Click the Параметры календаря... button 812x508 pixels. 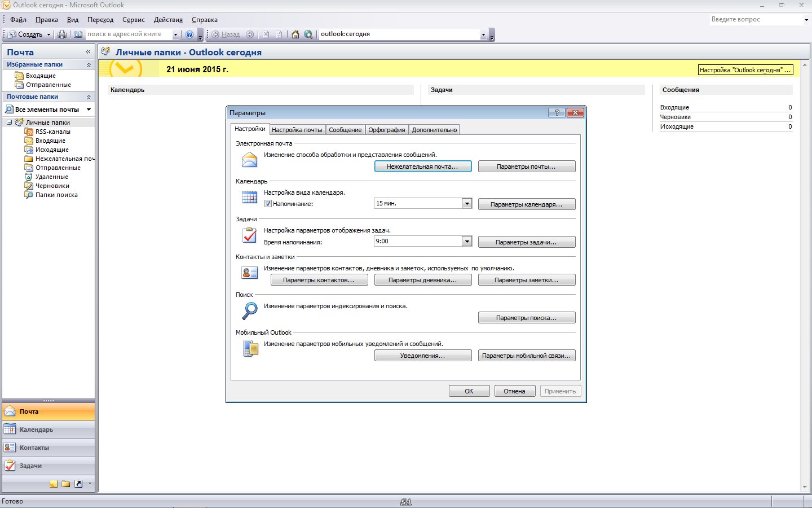tap(527, 204)
